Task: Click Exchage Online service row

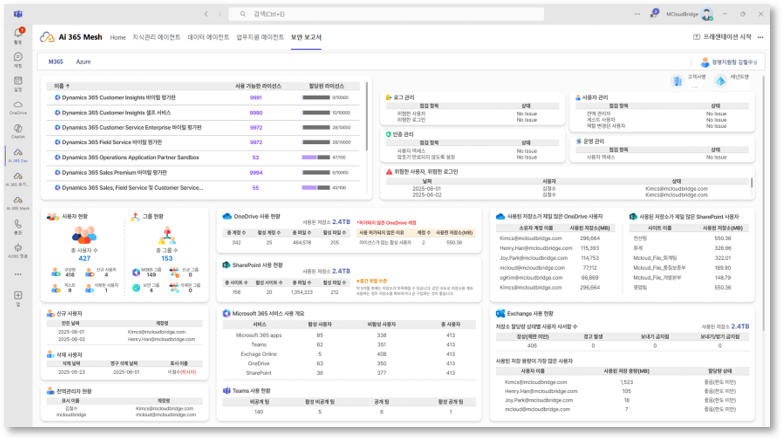Action: coord(349,354)
